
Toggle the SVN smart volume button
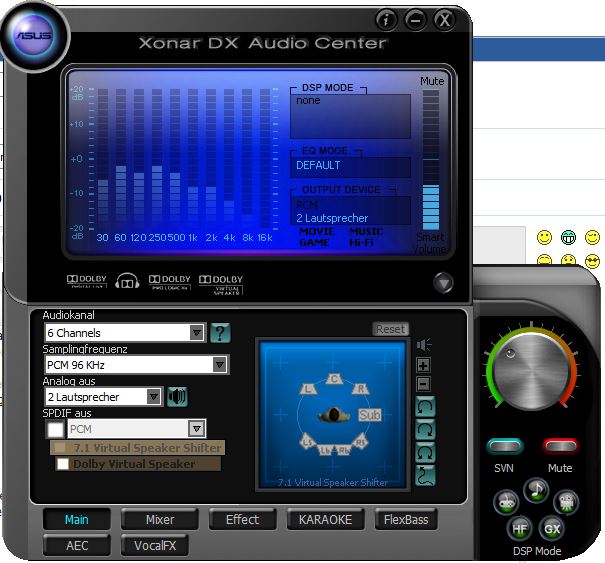tap(505, 446)
